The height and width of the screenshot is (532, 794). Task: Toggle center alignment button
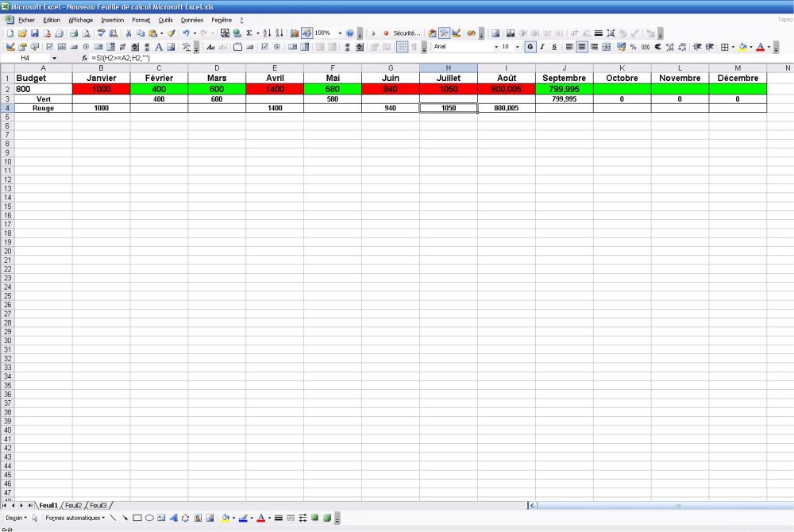pyautogui.click(x=582, y=47)
